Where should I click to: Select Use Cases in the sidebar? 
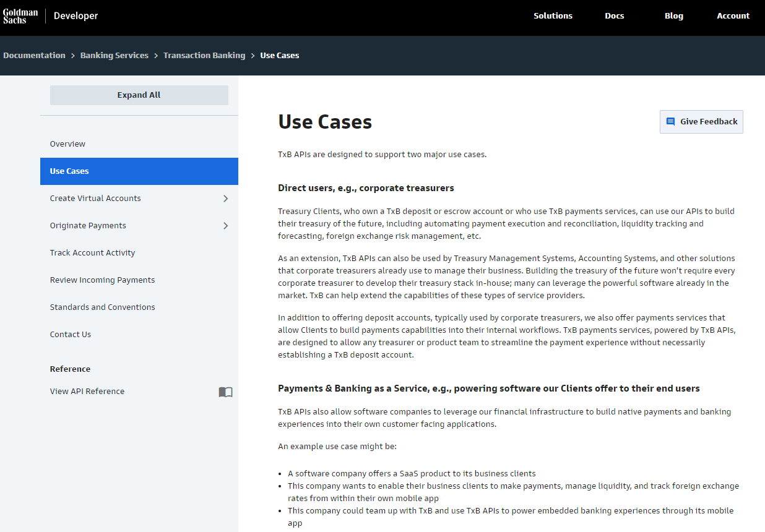coord(139,171)
